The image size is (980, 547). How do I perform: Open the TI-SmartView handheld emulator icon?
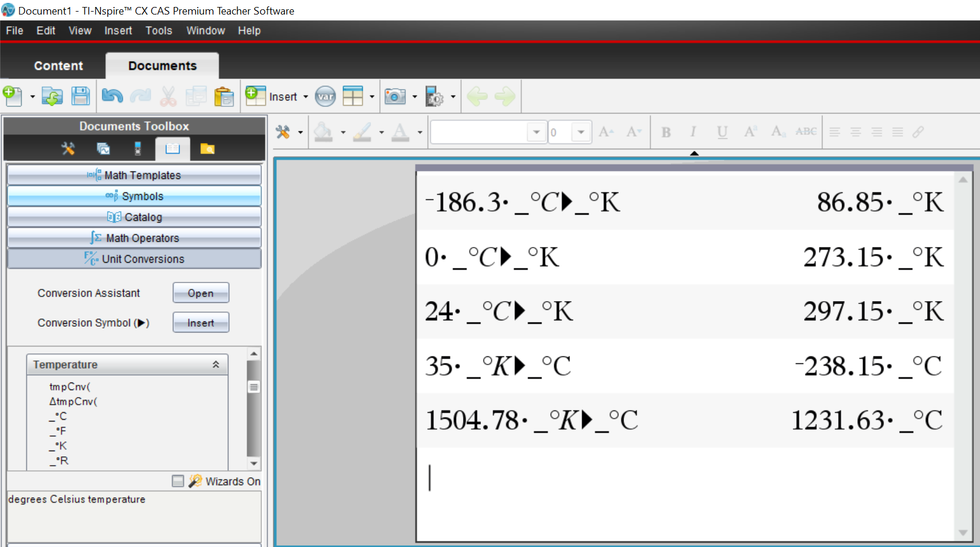[x=138, y=149]
